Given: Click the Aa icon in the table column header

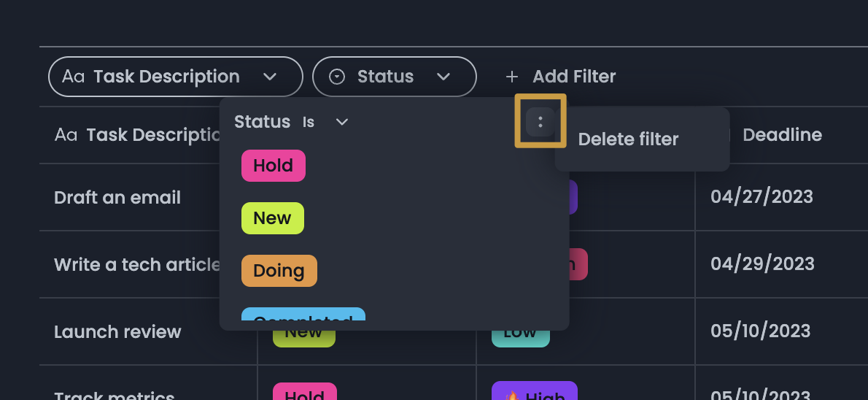Looking at the screenshot, I should click(x=66, y=135).
